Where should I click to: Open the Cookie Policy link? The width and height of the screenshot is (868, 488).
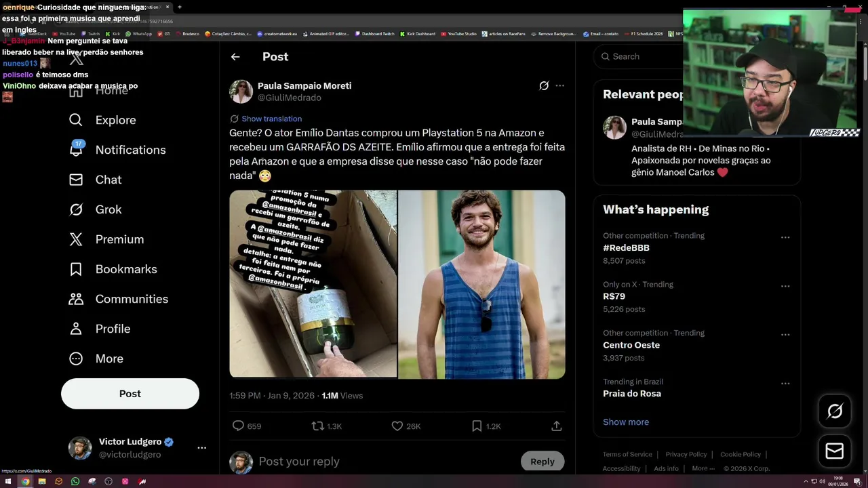(741, 455)
